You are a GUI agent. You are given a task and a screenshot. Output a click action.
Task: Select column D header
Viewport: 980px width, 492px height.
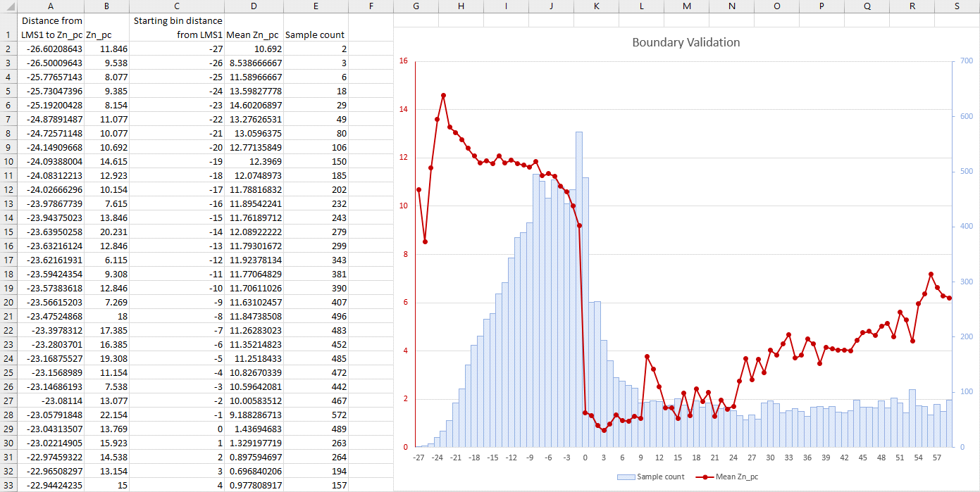(x=254, y=6)
